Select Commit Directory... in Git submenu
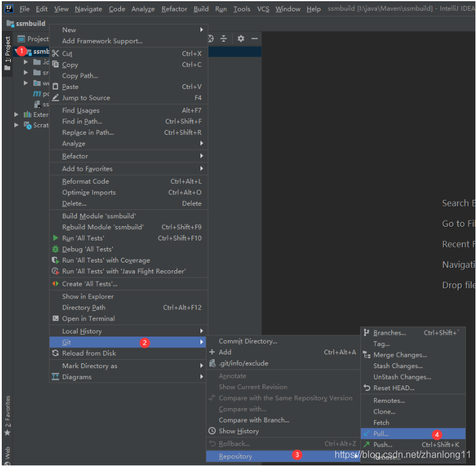The width and height of the screenshot is (476, 466). [283, 341]
